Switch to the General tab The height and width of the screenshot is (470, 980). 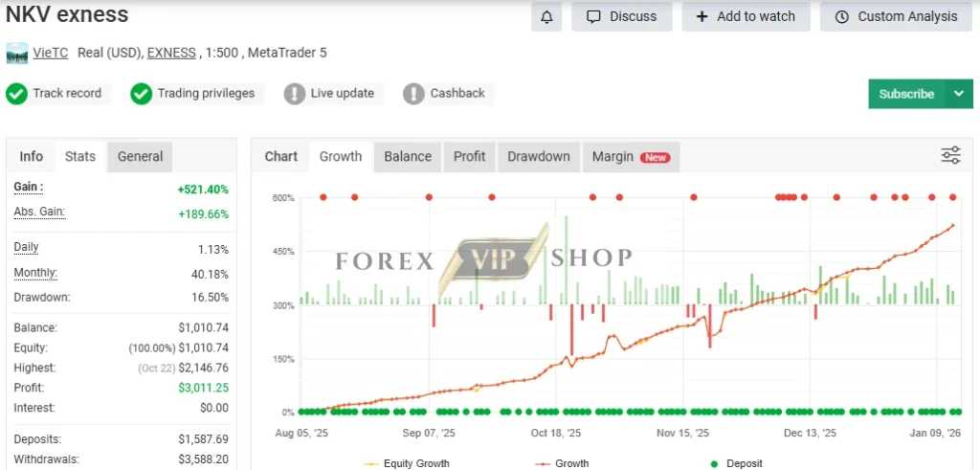[140, 156]
